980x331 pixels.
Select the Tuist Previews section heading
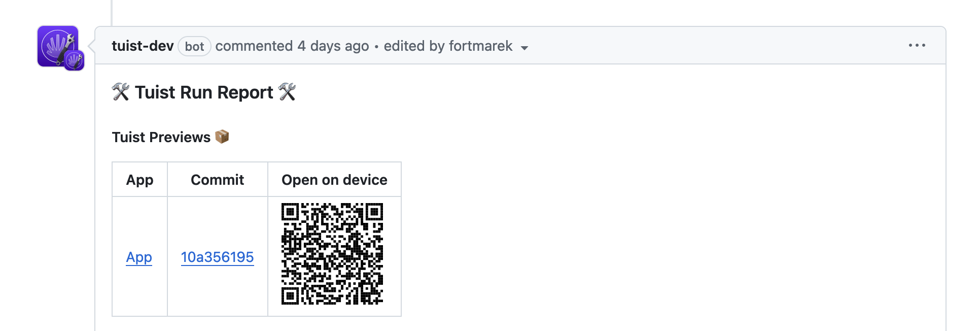point(161,136)
